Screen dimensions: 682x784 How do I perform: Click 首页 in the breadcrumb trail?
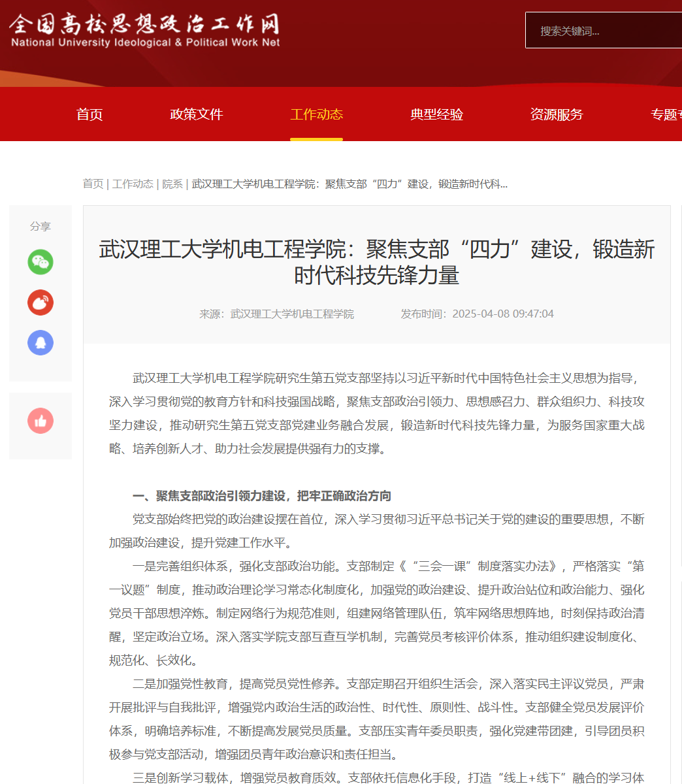[93, 184]
